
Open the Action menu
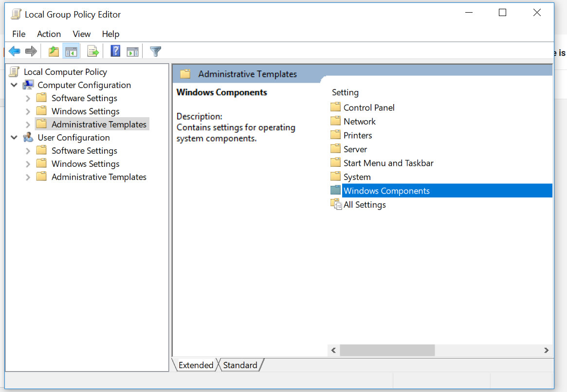tap(49, 34)
